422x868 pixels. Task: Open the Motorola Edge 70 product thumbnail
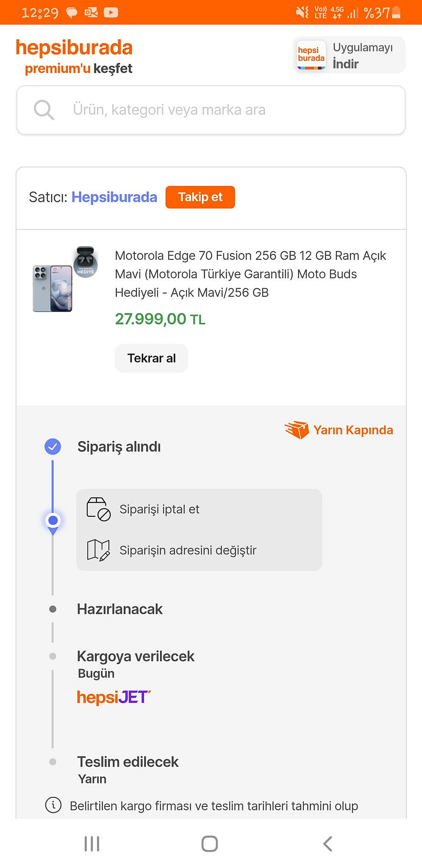tap(65, 279)
